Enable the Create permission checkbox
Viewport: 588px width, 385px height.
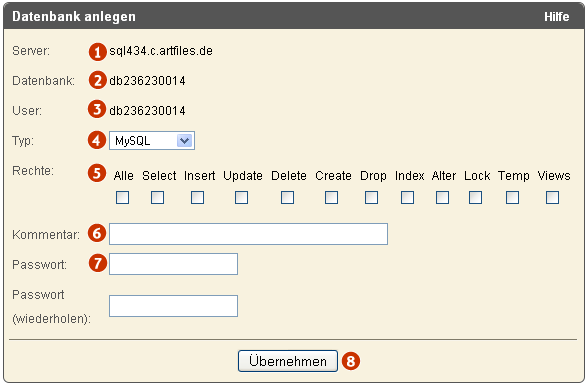pyautogui.click(x=332, y=198)
